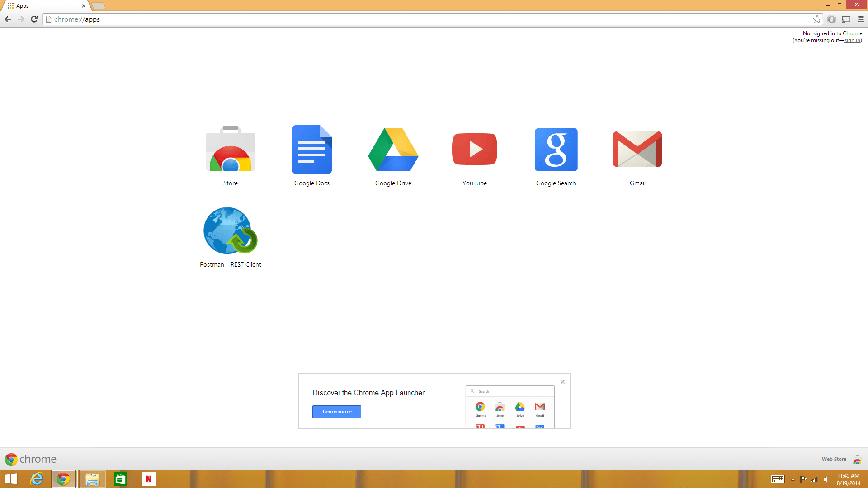Open the Google Drive app
Screen dimensions: 868x488
pos(393,150)
